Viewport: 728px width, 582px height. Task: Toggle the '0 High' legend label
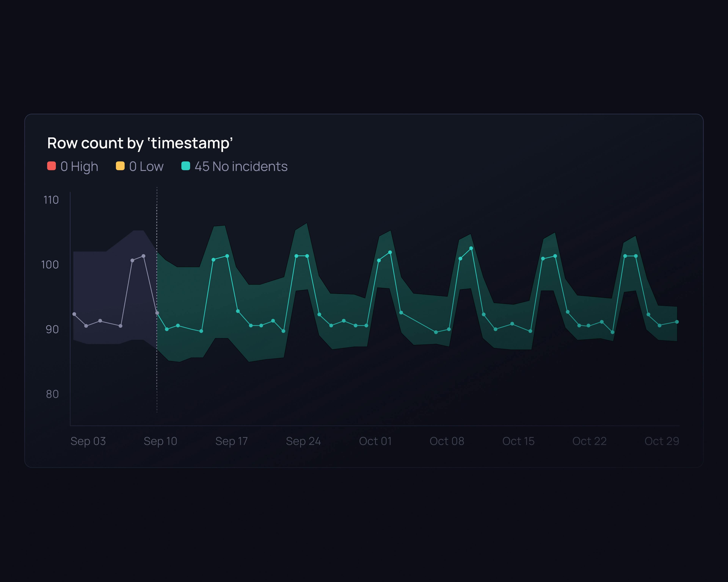[x=79, y=166]
